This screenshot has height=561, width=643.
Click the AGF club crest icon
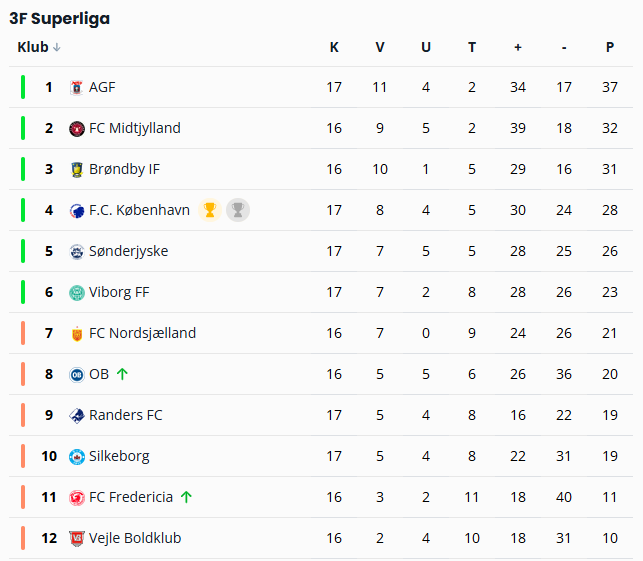[77, 87]
